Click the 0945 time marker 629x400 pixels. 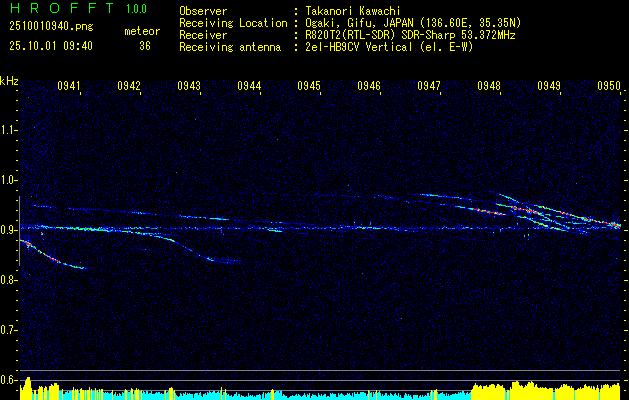(x=309, y=85)
